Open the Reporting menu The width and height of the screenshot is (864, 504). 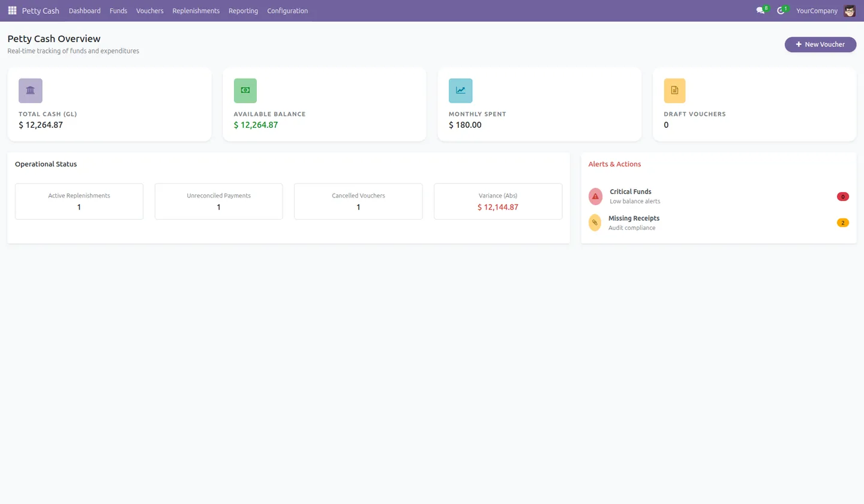[x=243, y=11]
